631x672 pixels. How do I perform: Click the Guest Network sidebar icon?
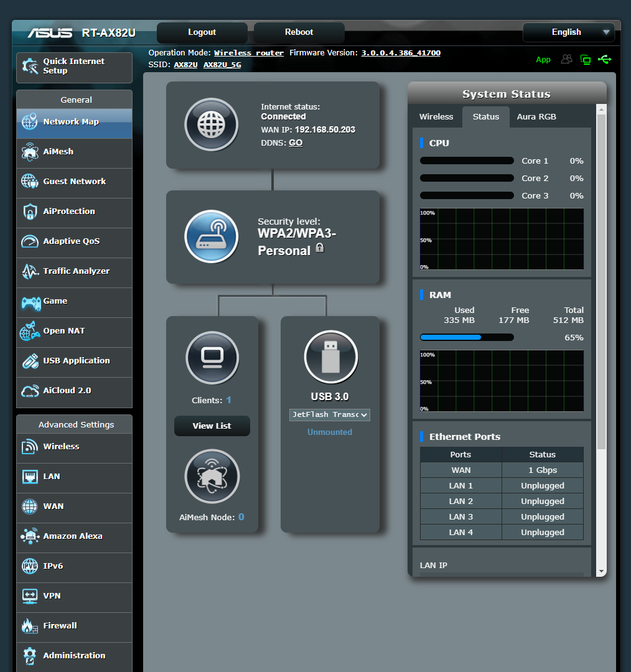tap(30, 181)
